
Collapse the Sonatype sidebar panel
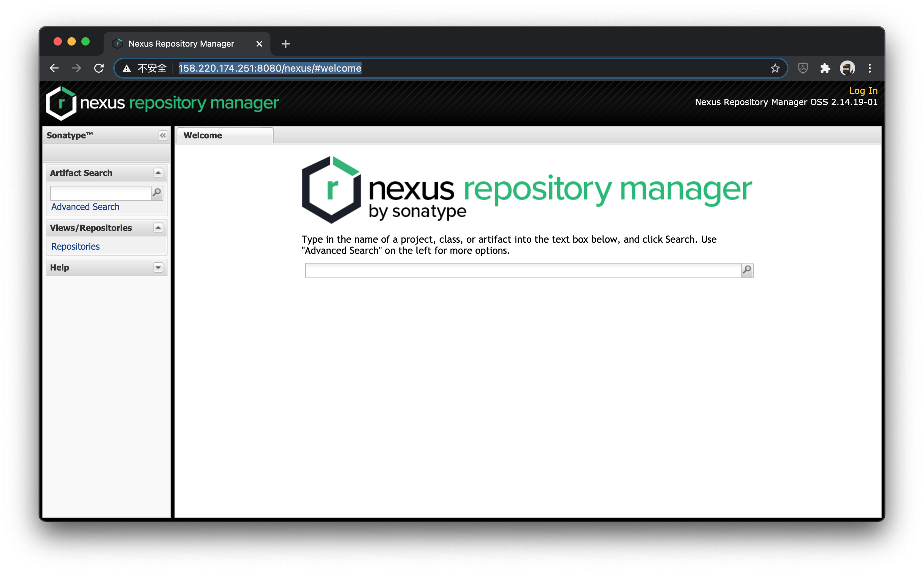click(163, 135)
